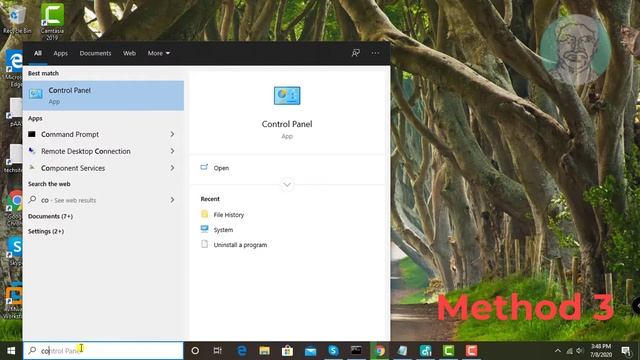Open File Explorer from taskbar
The image size is (640, 360).
[264, 351]
